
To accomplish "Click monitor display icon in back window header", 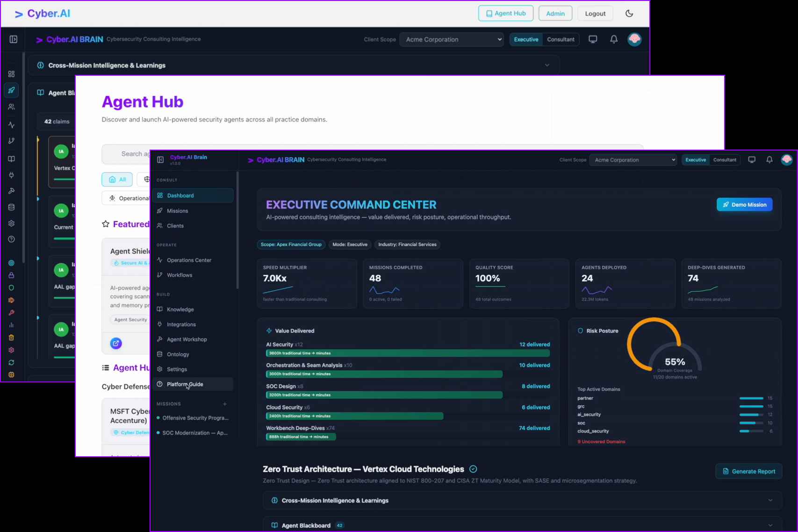I will pyautogui.click(x=593, y=39).
